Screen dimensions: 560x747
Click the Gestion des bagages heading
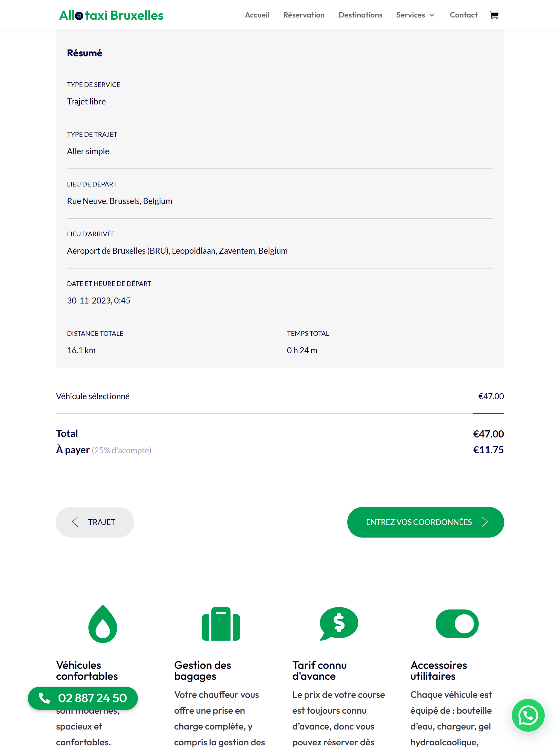click(203, 671)
